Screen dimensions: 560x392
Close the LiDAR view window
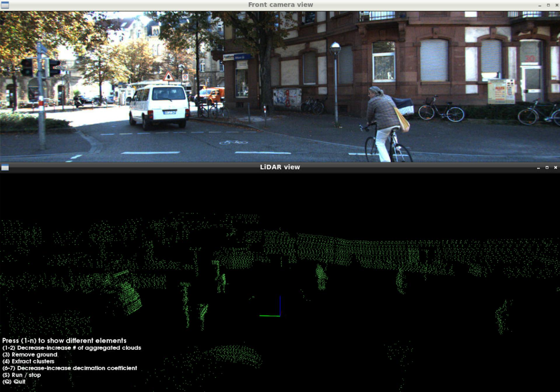pos(556,167)
